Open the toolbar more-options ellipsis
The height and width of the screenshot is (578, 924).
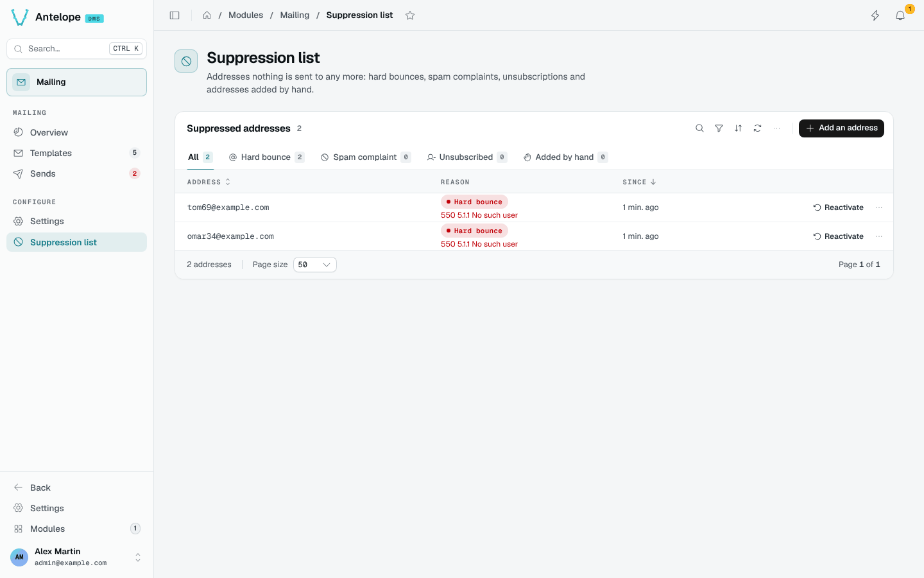coord(776,128)
